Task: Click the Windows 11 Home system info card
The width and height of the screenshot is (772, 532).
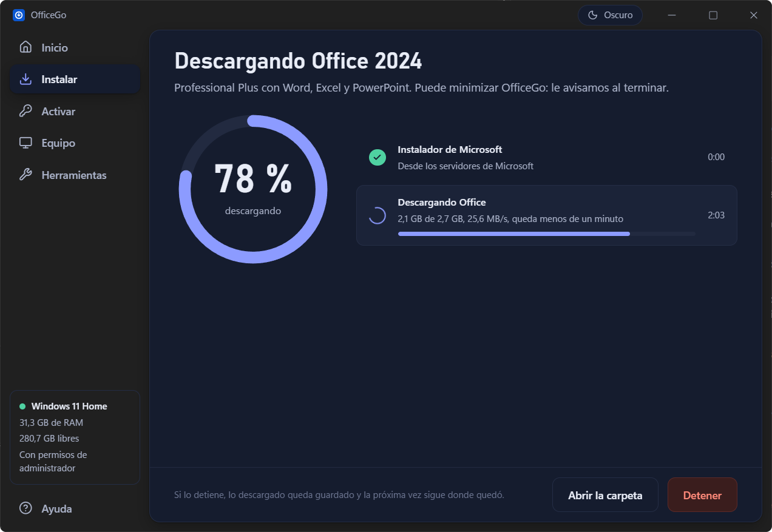Action: (75, 437)
